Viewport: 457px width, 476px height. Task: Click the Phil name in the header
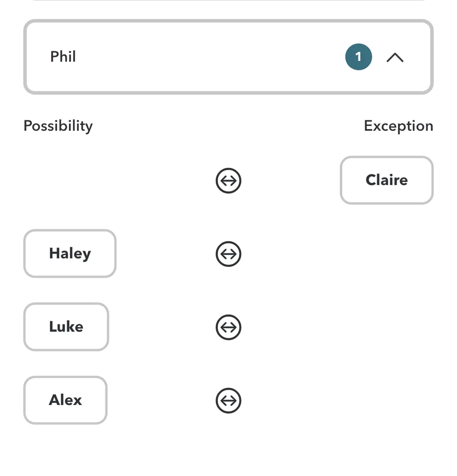(x=63, y=57)
